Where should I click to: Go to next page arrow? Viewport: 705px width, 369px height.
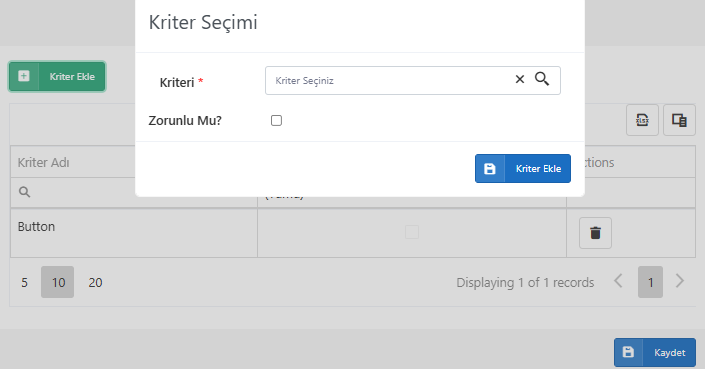point(680,281)
